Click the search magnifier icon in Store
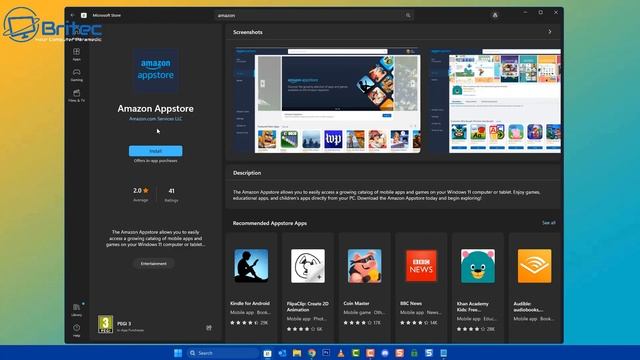640x360 pixels. 408,16
